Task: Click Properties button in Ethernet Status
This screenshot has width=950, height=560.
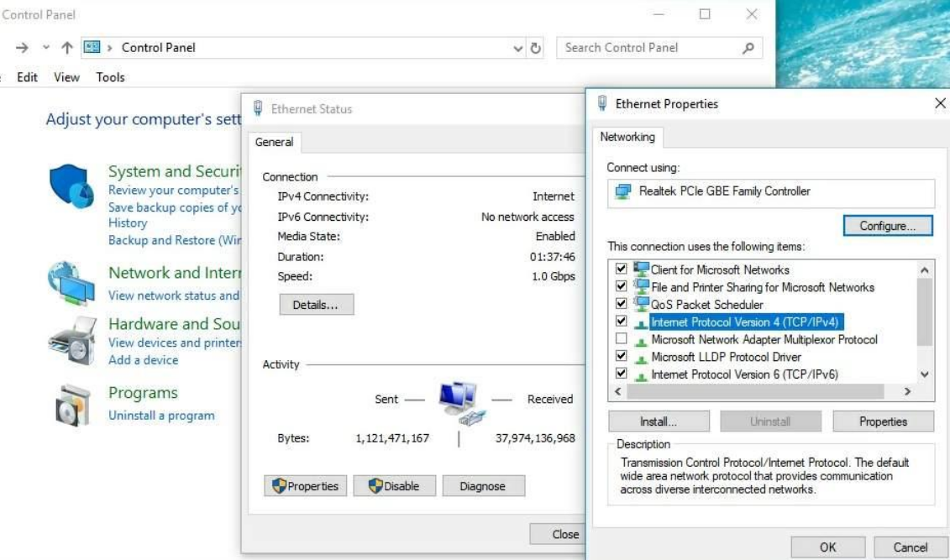Action: 306,486
